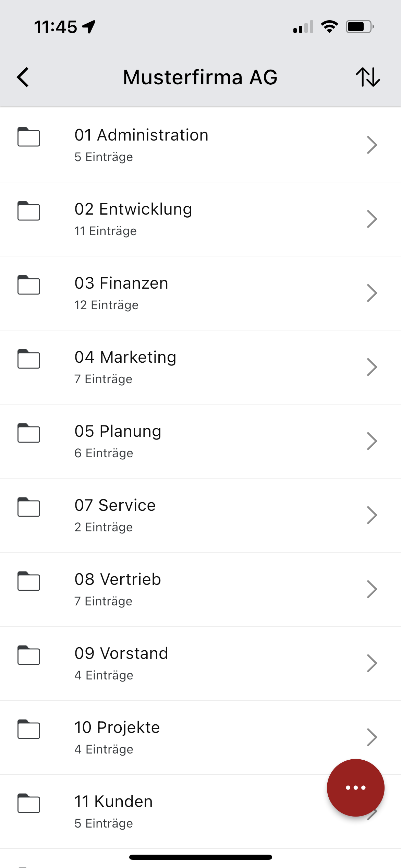Screen dimensions: 401x868
Task: Open 07 Service with its chevron arrow
Action: click(372, 515)
